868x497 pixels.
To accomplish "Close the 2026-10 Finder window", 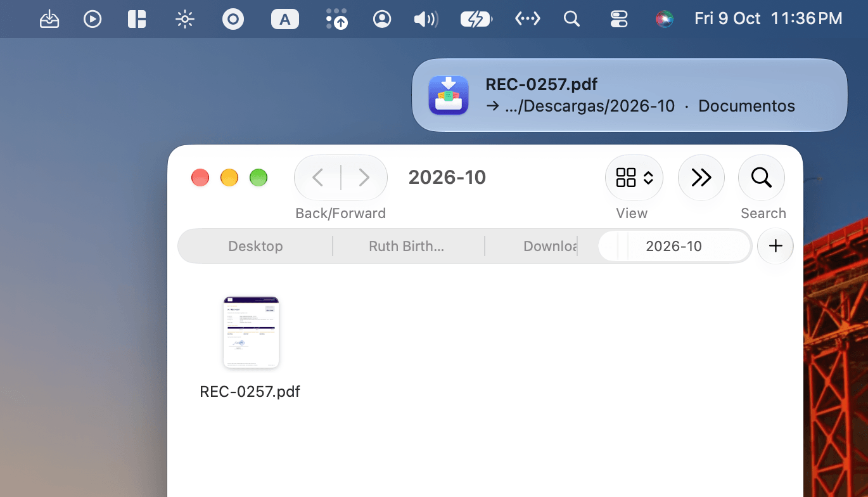I will click(200, 177).
